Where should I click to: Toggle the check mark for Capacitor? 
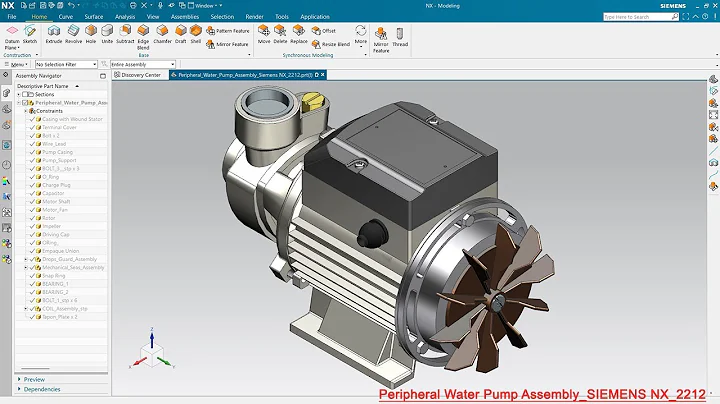point(32,193)
